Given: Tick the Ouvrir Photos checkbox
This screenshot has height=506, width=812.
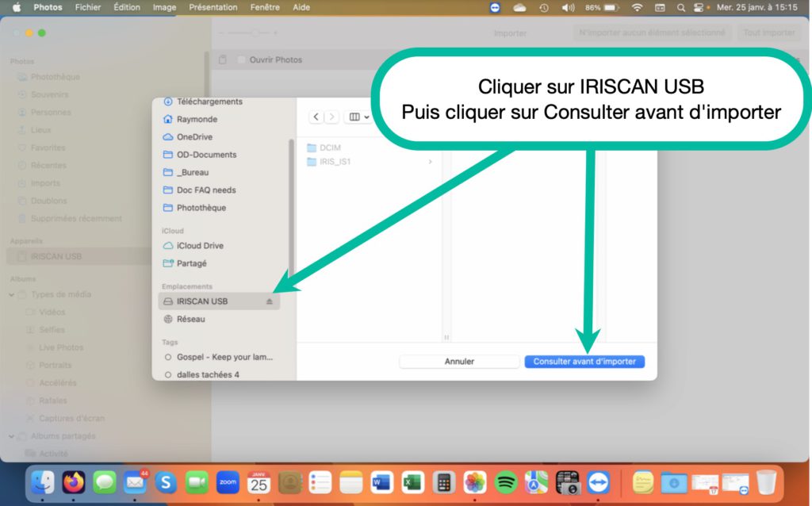Looking at the screenshot, I should pyautogui.click(x=241, y=60).
